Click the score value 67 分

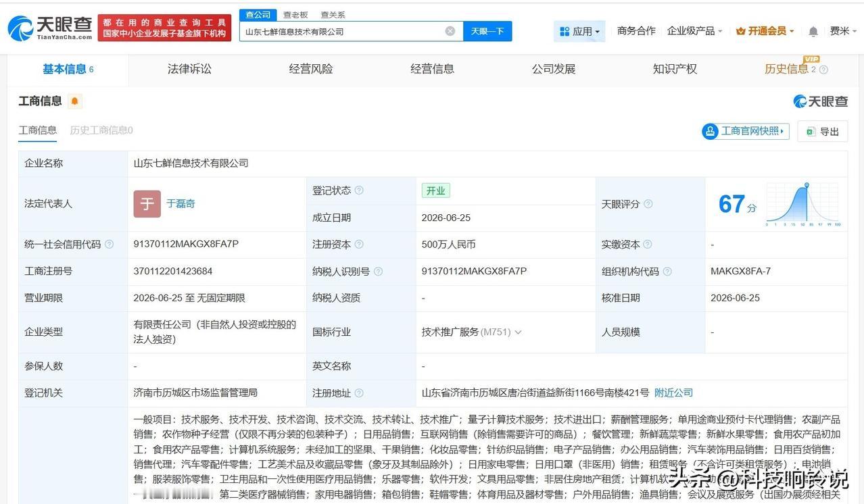[738, 204]
